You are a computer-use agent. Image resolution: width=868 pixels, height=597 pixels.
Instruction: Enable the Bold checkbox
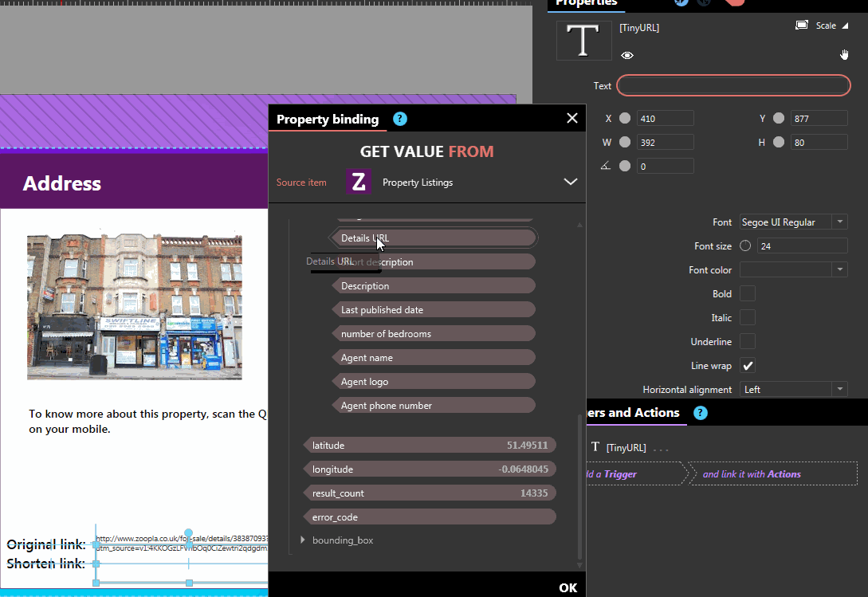pos(748,293)
